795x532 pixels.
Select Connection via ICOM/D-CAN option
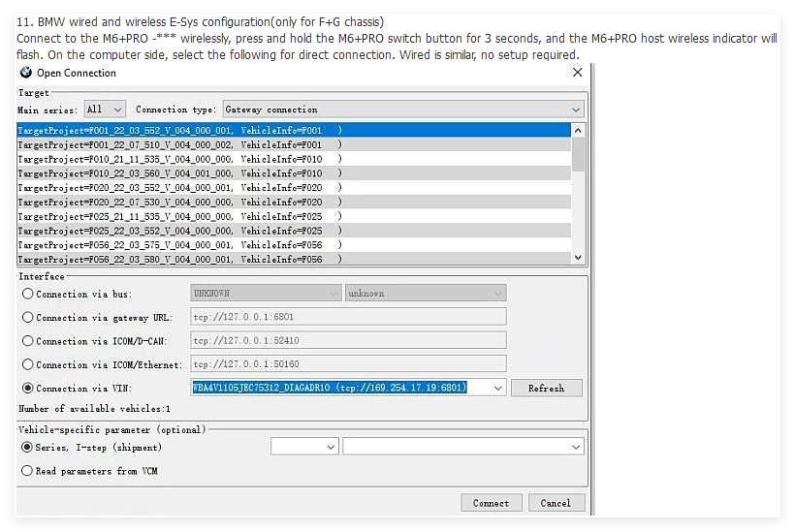click(28, 341)
